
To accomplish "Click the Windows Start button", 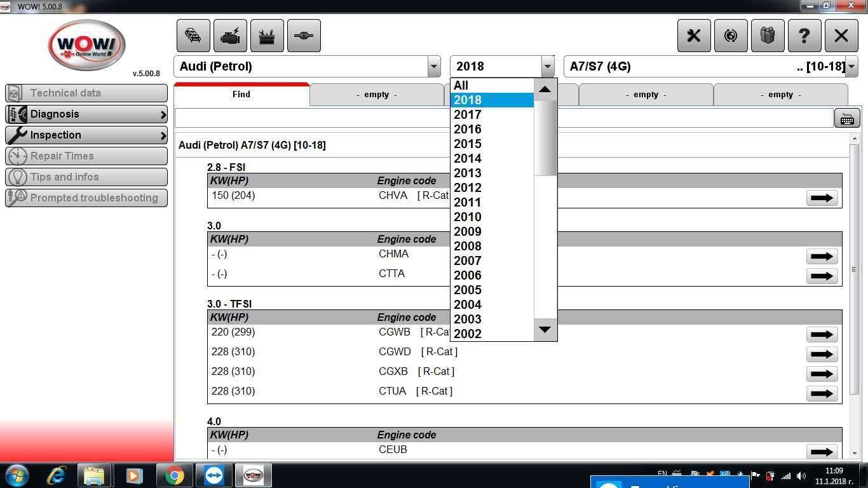I will [x=17, y=475].
